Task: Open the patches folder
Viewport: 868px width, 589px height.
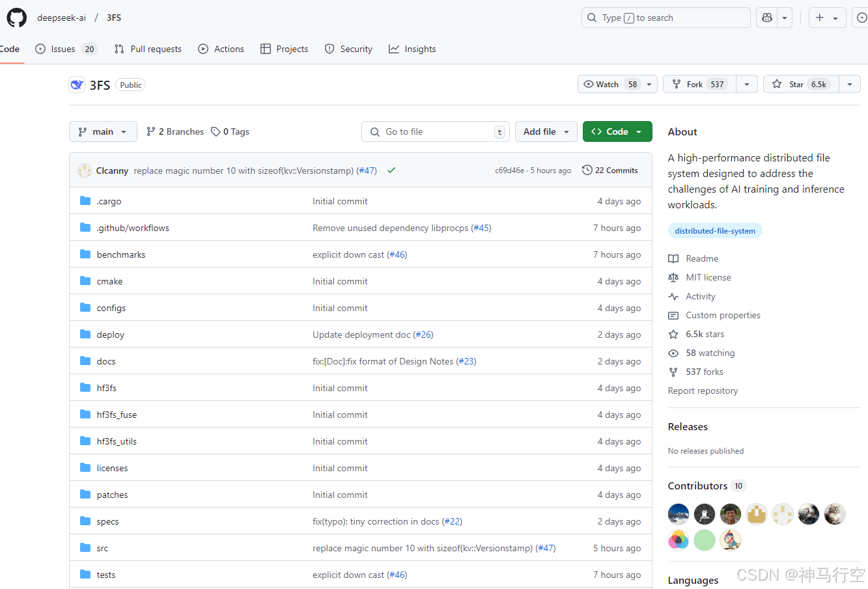Action: (x=112, y=495)
